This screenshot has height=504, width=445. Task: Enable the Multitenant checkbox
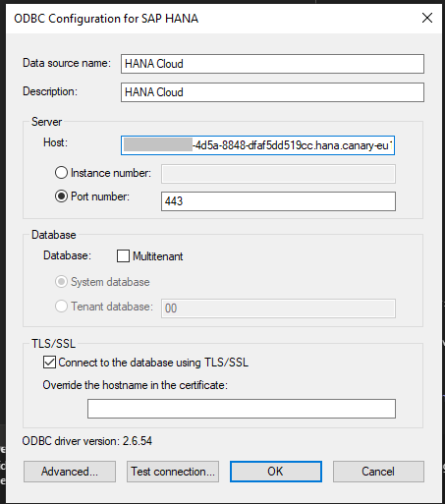tap(123, 256)
